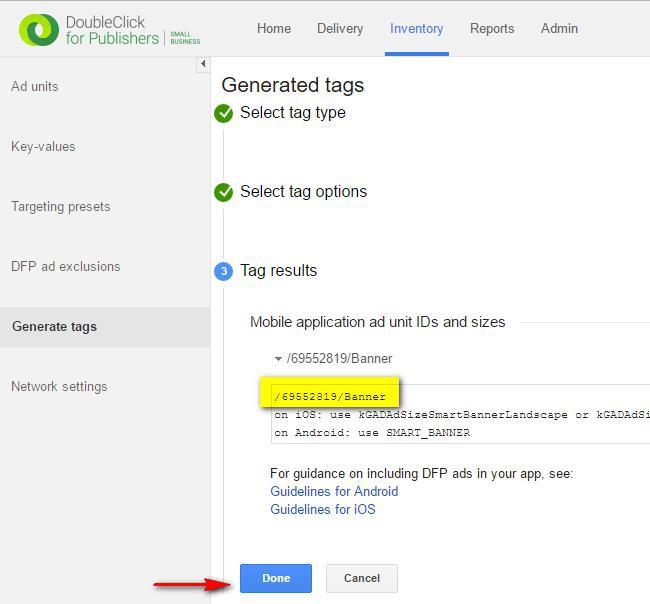Open the Admin tab

coord(559,28)
